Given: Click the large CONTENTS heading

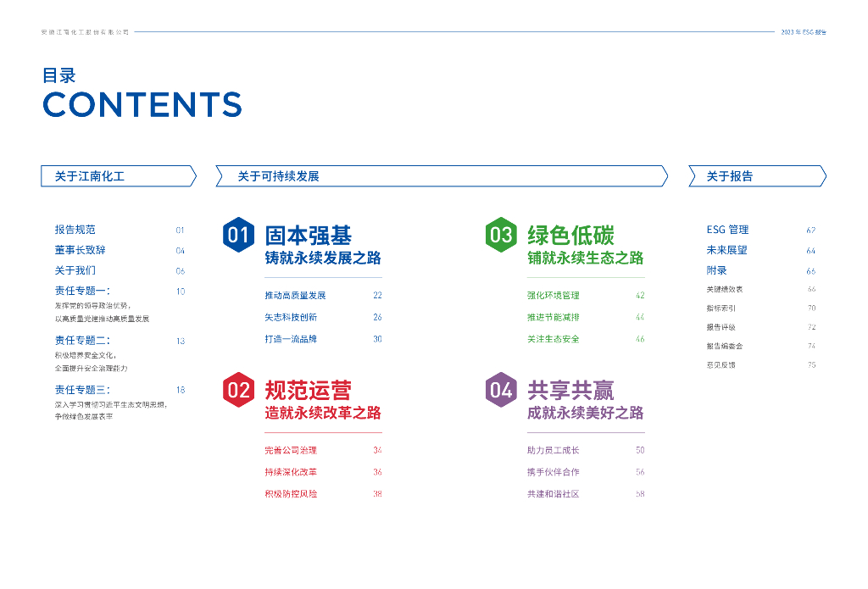Looking at the screenshot, I should pos(142,104).
